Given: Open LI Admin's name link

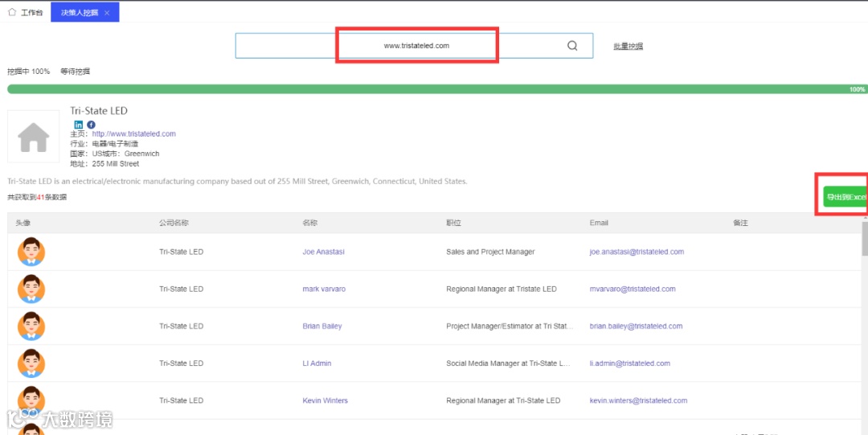Looking at the screenshot, I should pos(317,363).
